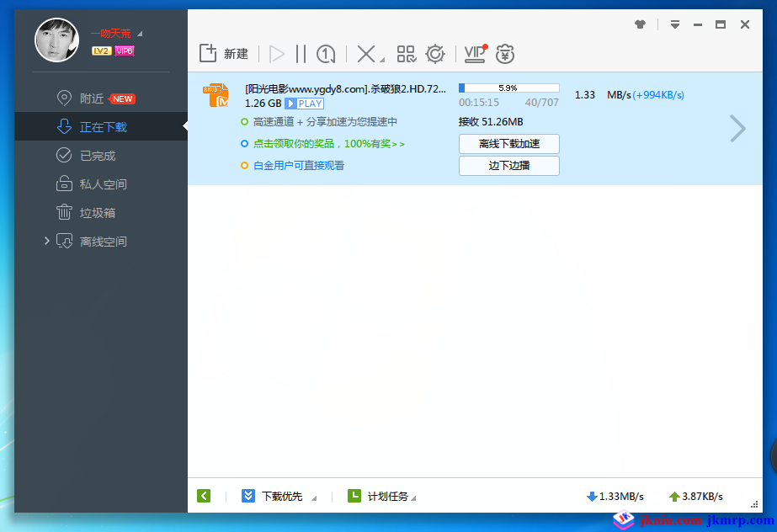Select 已完成 in the sidebar

98,156
